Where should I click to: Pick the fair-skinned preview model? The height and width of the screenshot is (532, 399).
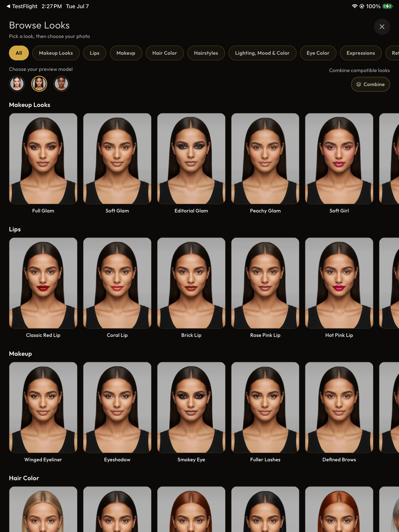pos(17,84)
